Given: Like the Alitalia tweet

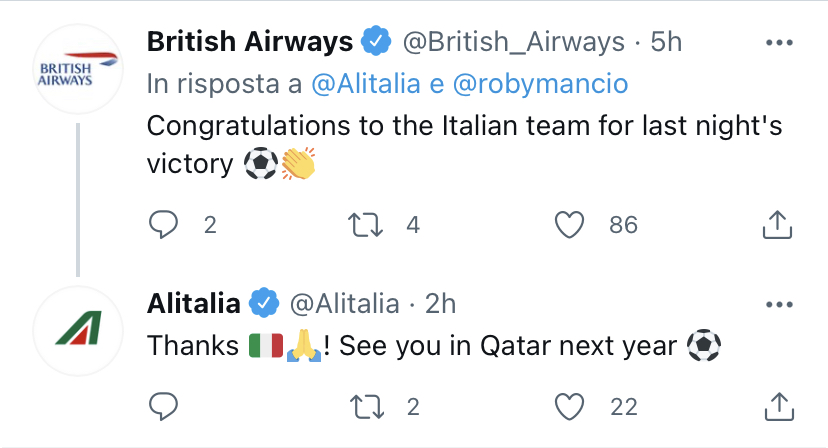Looking at the screenshot, I should click(x=569, y=406).
